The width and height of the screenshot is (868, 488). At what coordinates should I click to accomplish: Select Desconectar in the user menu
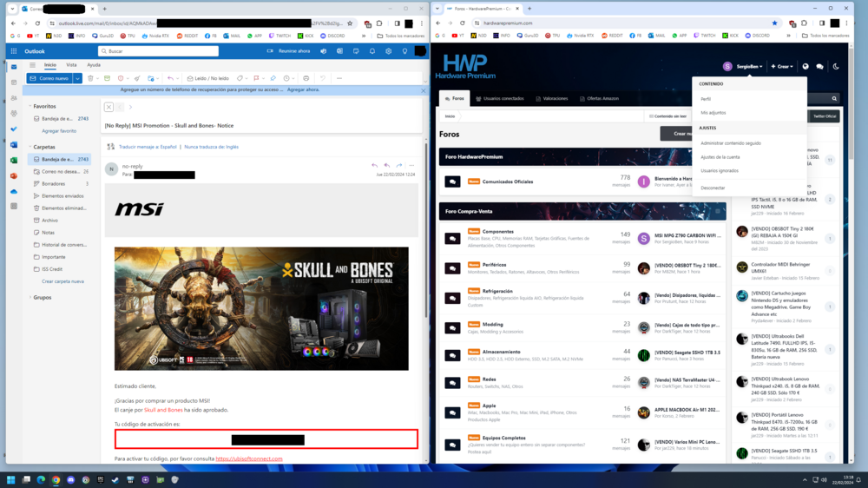click(713, 188)
